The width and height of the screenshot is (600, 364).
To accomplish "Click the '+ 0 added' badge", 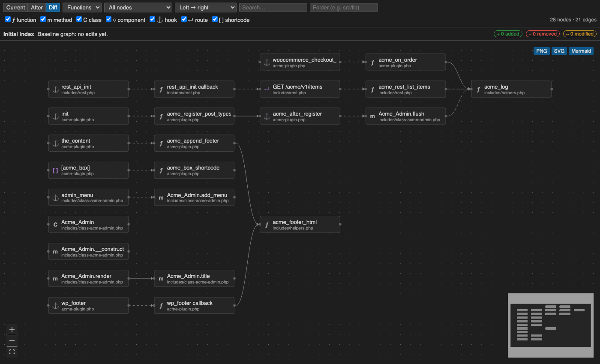I will coord(508,34).
